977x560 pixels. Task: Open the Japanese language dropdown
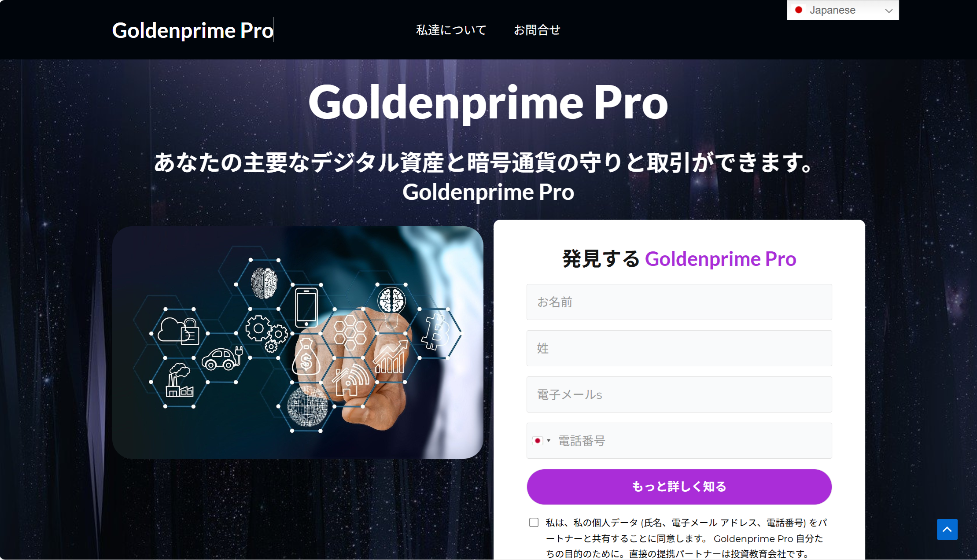pos(843,10)
